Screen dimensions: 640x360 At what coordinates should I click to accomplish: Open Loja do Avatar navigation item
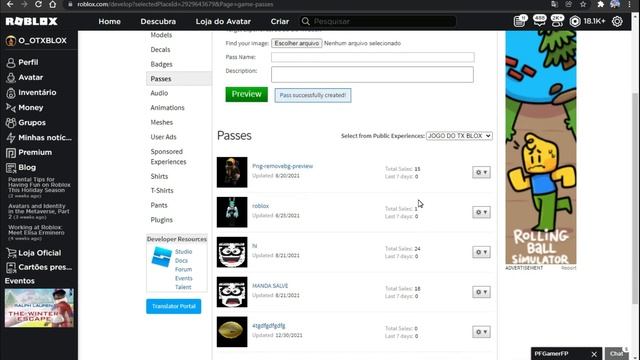coord(223,21)
